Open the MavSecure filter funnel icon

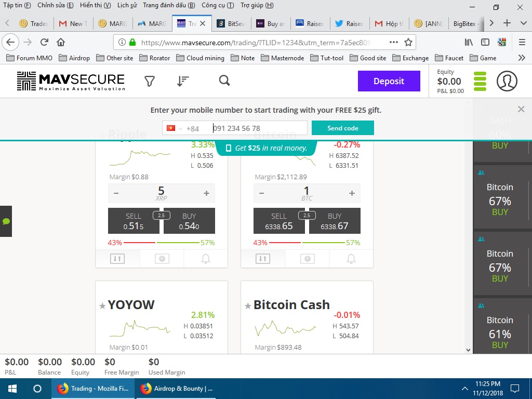tap(150, 81)
